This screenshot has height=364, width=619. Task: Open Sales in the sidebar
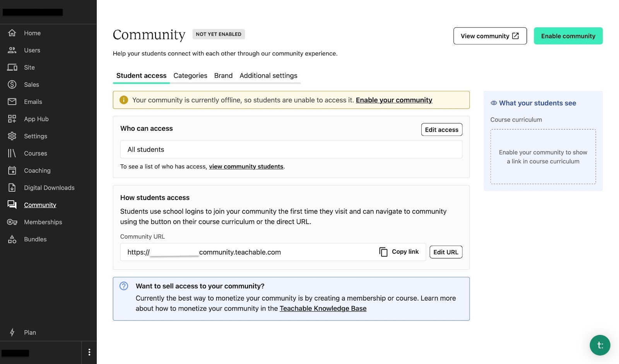point(31,84)
